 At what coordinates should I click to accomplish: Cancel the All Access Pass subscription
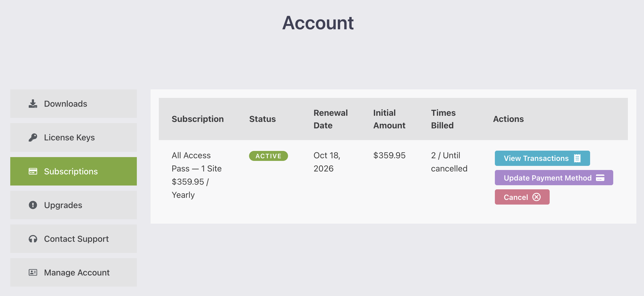point(516,197)
